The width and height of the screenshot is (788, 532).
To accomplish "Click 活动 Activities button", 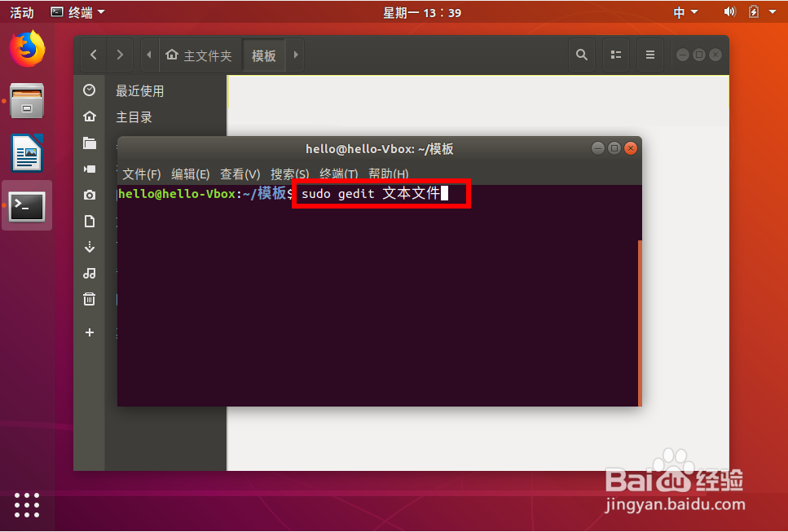I will coord(22,12).
